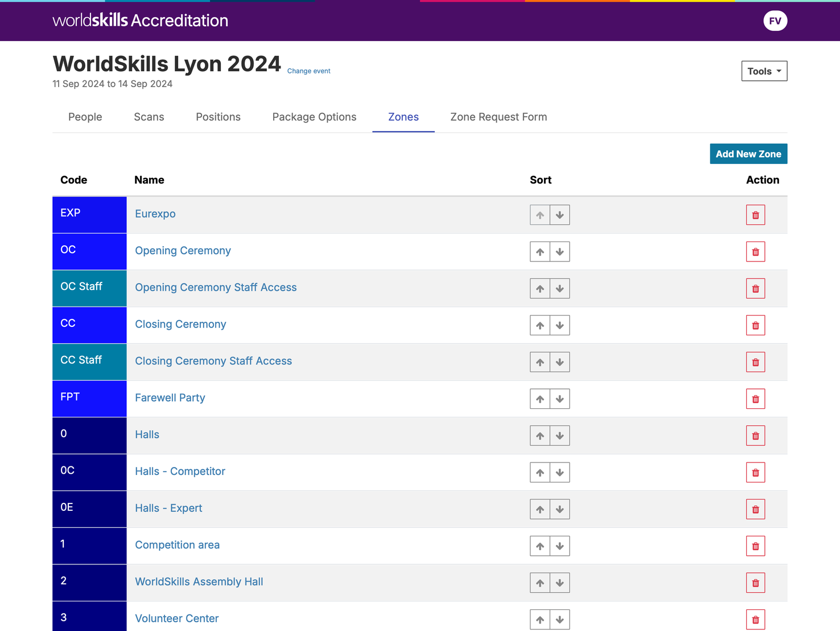Viewport: 840px width, 631px height.
Task: Move Opening Ceremony Staff Access up
Action: click(x=540, y=289)
